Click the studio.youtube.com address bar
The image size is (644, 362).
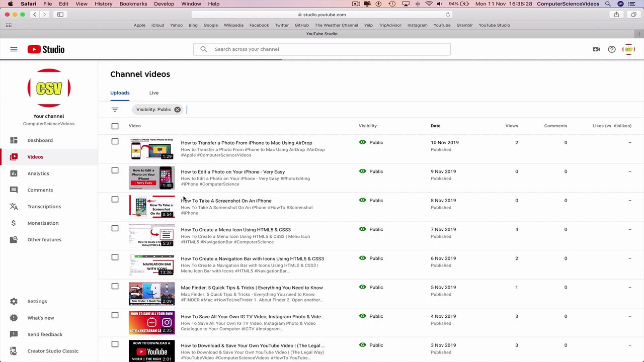click(322, 15)
